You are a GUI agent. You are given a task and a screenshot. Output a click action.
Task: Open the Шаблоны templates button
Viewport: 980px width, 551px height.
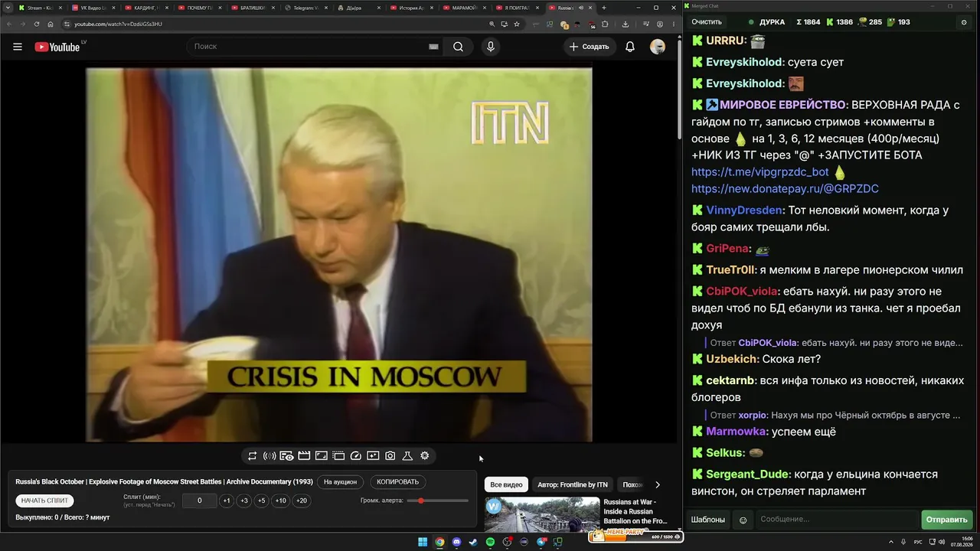(x=708, y=520)
